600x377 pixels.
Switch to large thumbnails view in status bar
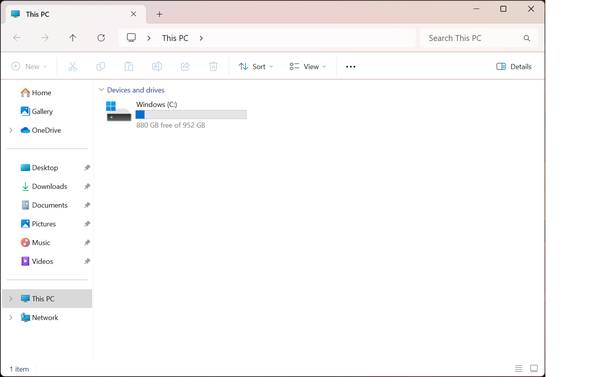pyautogui.click(x=534, y=368)
